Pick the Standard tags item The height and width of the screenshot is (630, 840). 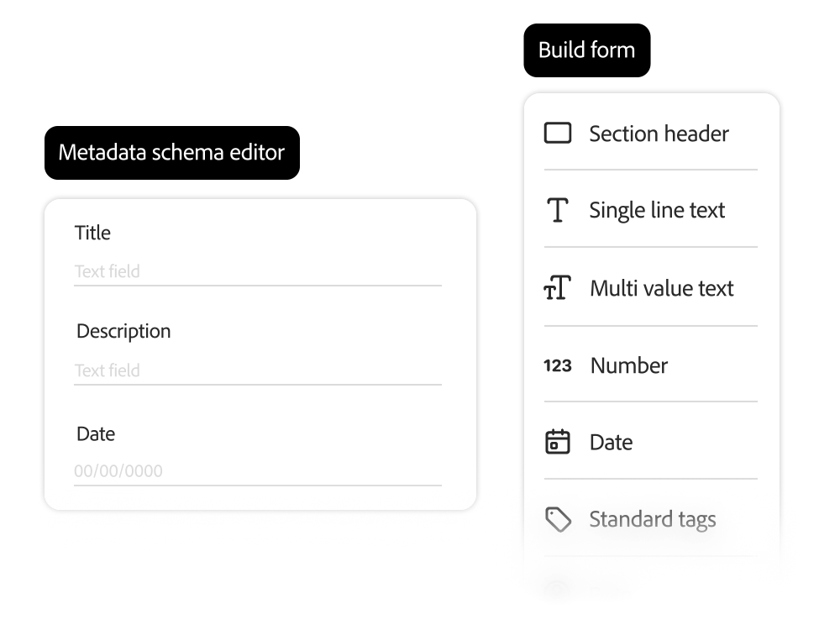653,519
